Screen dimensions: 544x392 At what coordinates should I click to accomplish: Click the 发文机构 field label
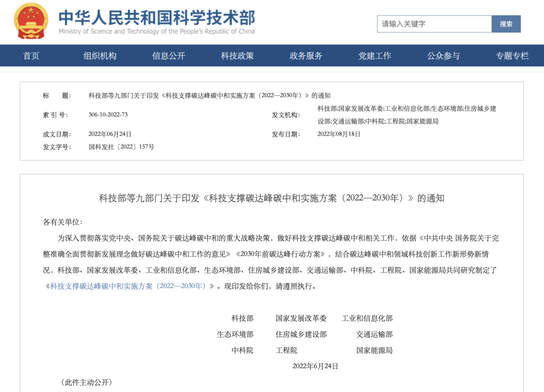286,115
